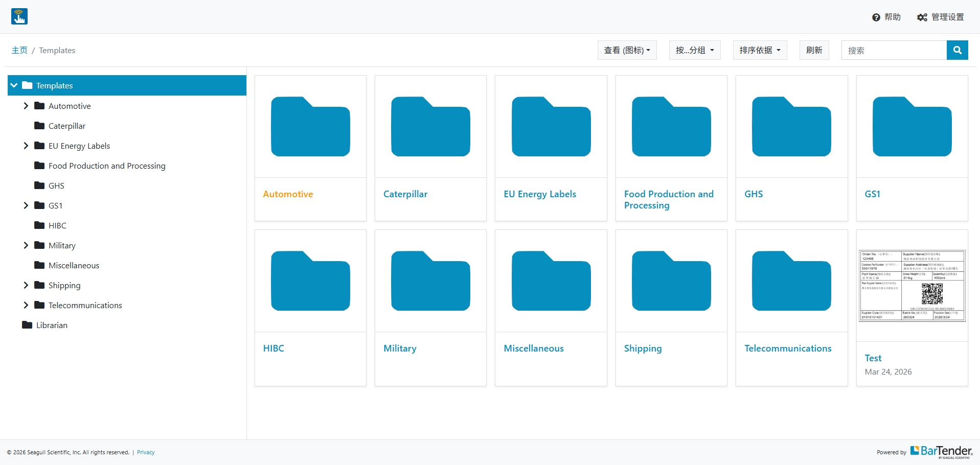This screenshot has height=465, width=980.
Task: Open the 按...分组 group-by dropdown
Action: coord(695,50)
